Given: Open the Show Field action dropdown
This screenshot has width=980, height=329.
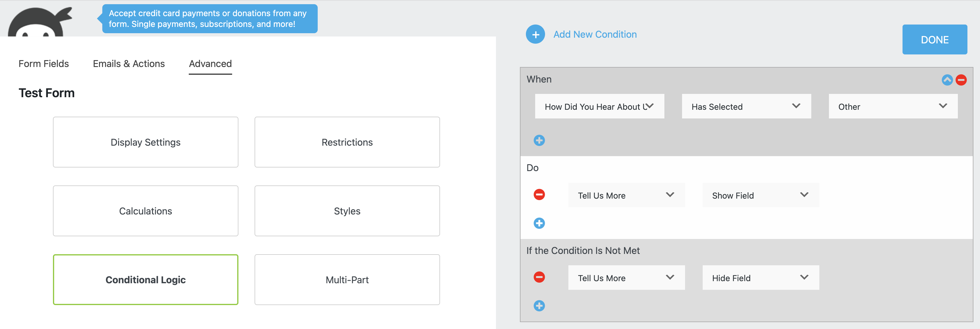Looking at the screenshot, I should point(760,195).
